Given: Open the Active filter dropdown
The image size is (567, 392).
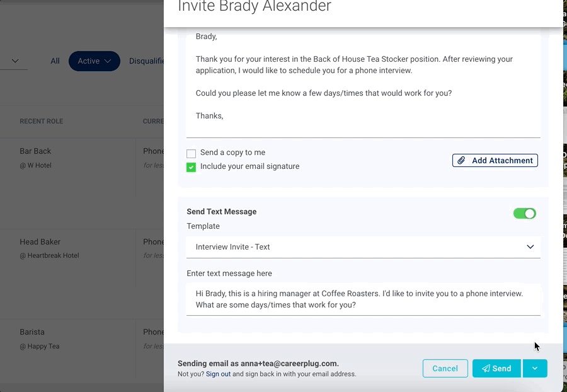Looking at the screenshot, I should [94, 61].
